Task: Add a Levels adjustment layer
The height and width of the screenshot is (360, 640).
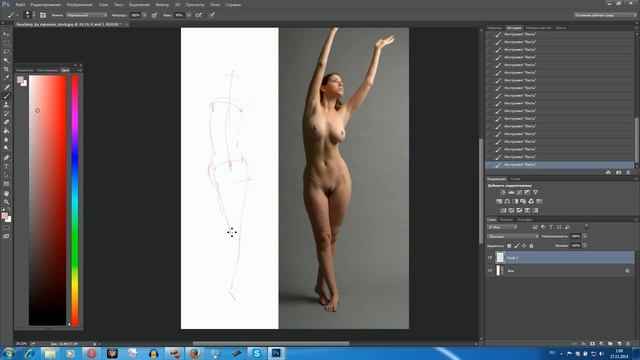Action: pyautogui.click(x=511, y=192)
